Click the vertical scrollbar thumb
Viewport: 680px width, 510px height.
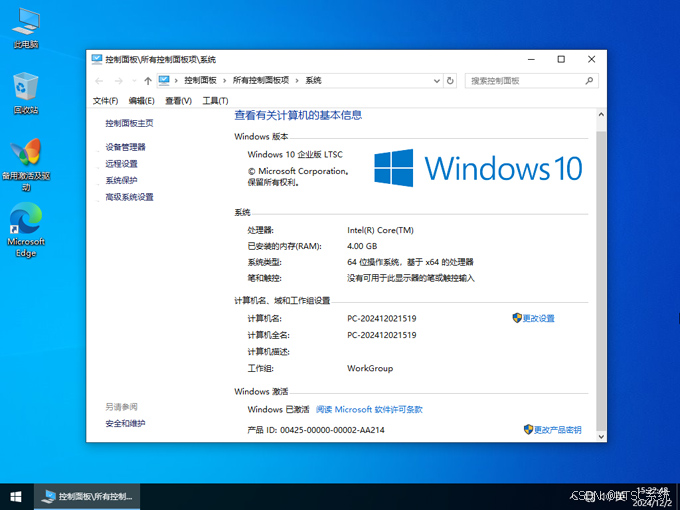click(x=601, y=281)
